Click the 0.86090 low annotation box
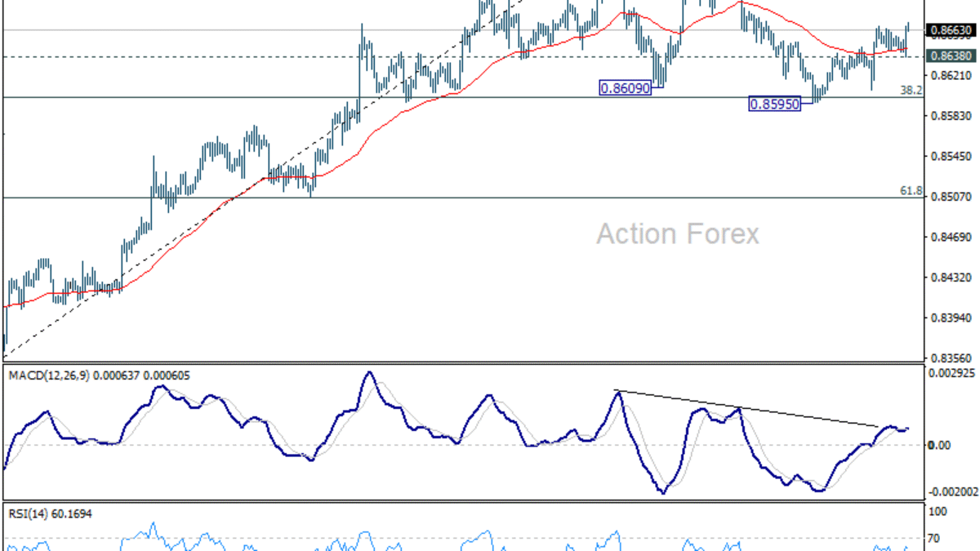The height and width of the screenshot is (551, 980). [x=625, y=88]
